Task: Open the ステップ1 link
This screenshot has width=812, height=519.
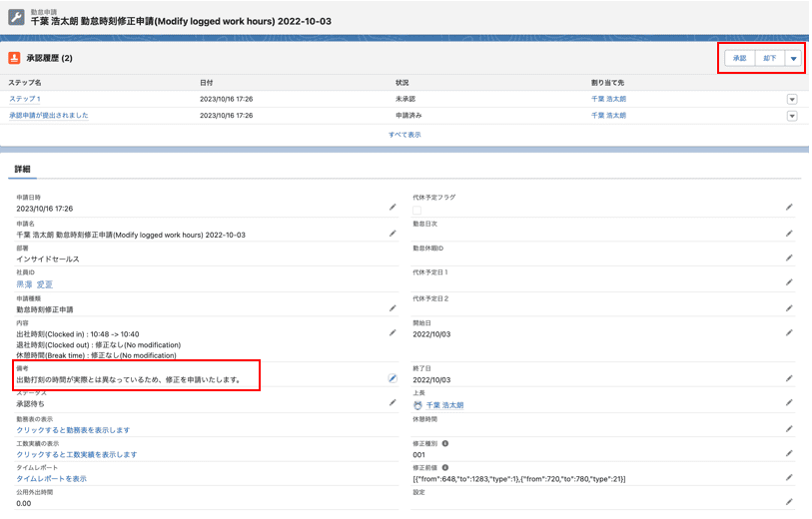Action: pos(25,100)
